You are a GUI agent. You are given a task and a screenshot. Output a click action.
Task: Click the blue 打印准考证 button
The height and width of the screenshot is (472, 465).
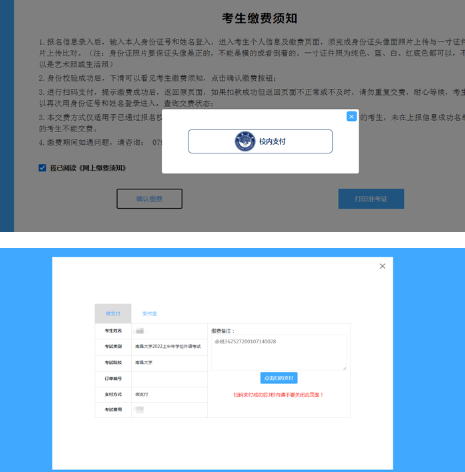click(x=371, y=199)
